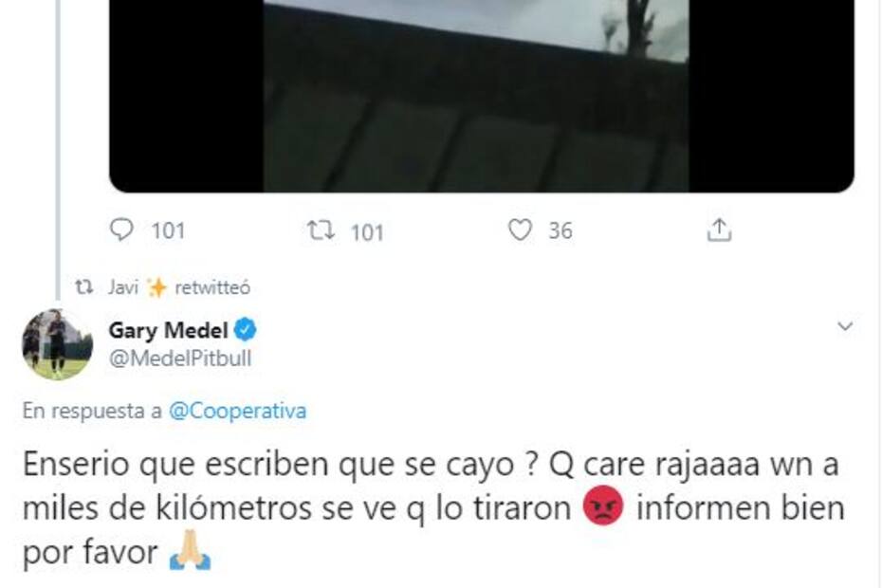Click the praying hands emoji
The image size is (882, 588).
tap(190, 550)
